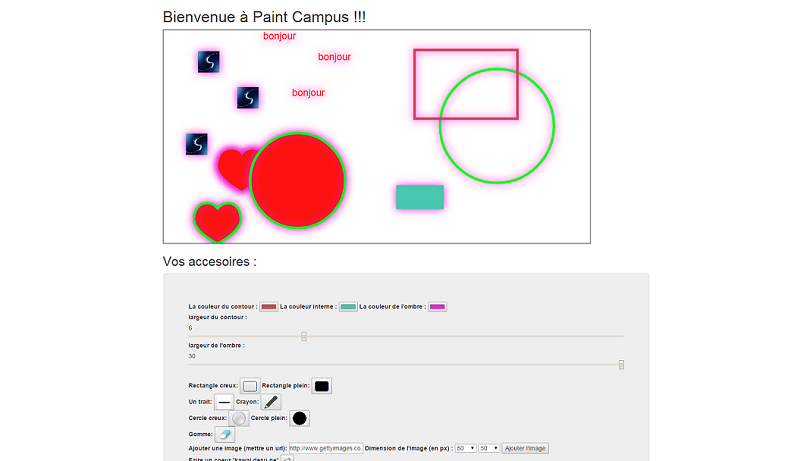Focus the image URL input field

pyautogui.click(x=326, y=448)
